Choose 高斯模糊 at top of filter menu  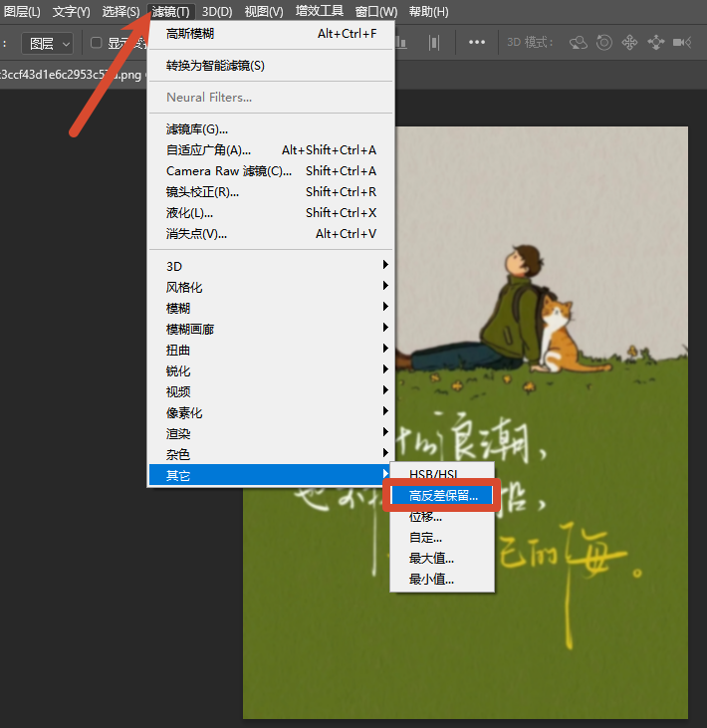(x=271, y=34)
